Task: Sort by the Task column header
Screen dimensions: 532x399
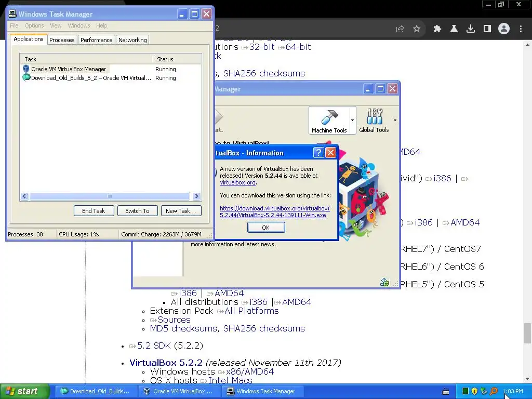Action: (x=86, y=59)
